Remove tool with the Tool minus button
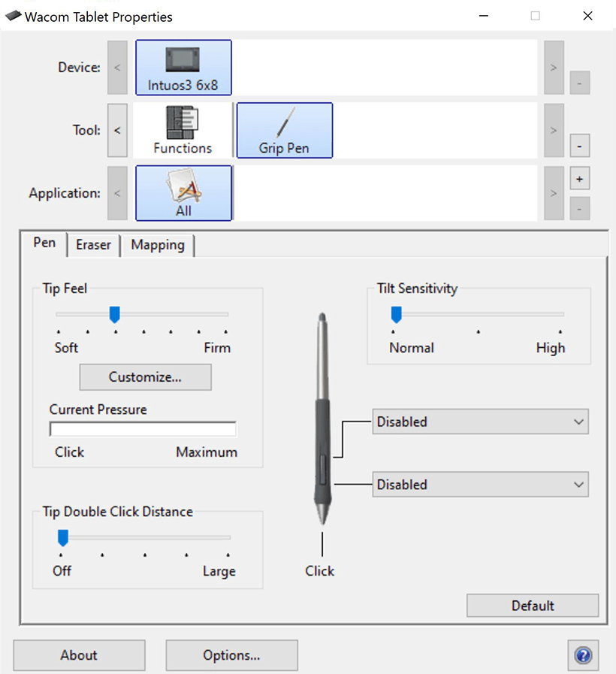616x674 pixels. [579, 146]
